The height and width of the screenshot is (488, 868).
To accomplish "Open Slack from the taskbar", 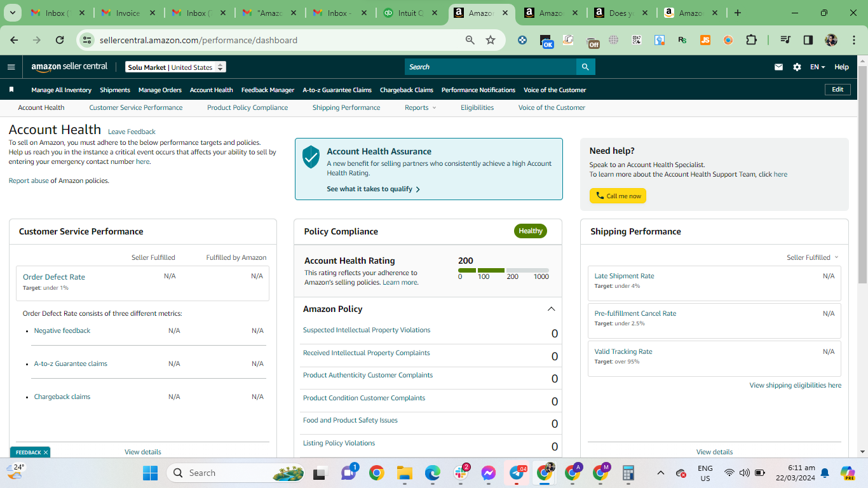I will 461,473.
